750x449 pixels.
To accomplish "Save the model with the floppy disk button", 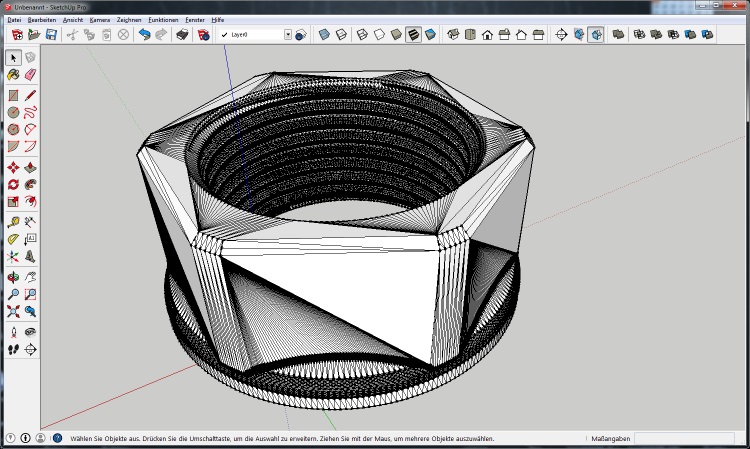I will click(51, 34).
